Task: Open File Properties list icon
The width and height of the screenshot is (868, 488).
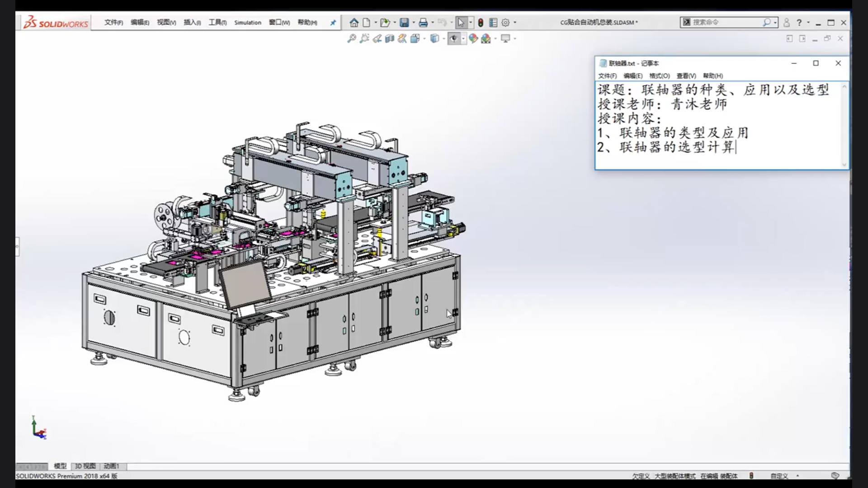Action: tap(493, 22)
